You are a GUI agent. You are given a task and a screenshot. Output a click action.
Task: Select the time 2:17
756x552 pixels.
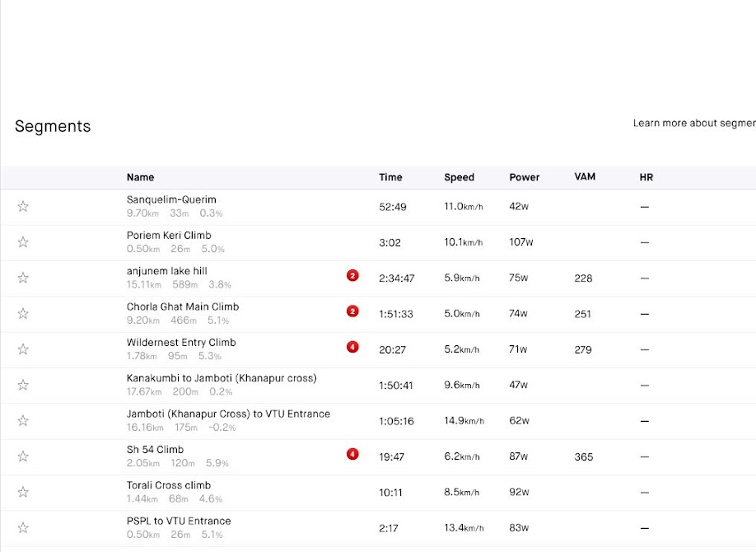point(389,528)
